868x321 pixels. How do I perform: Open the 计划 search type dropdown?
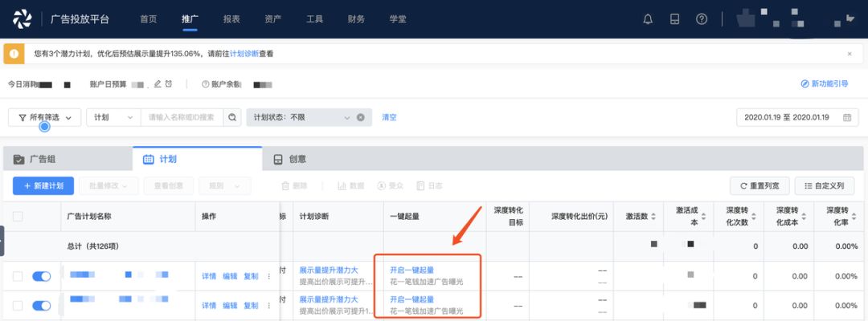pyautogui.click(x=113, y=117)
